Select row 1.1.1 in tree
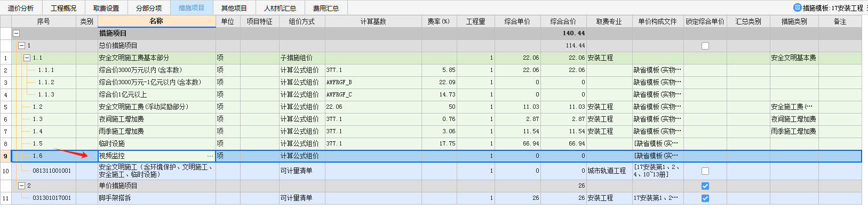This screenshot has width=868, height=218. coord(46,70)
